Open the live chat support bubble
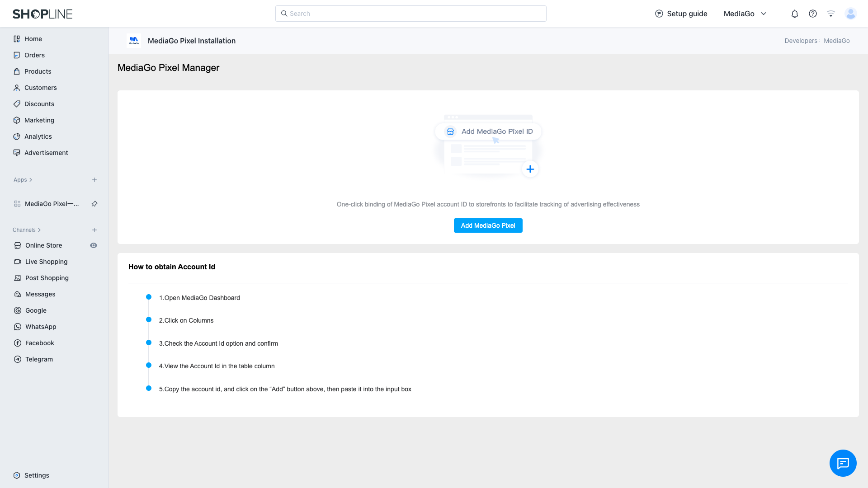 [x=843, y=463]
